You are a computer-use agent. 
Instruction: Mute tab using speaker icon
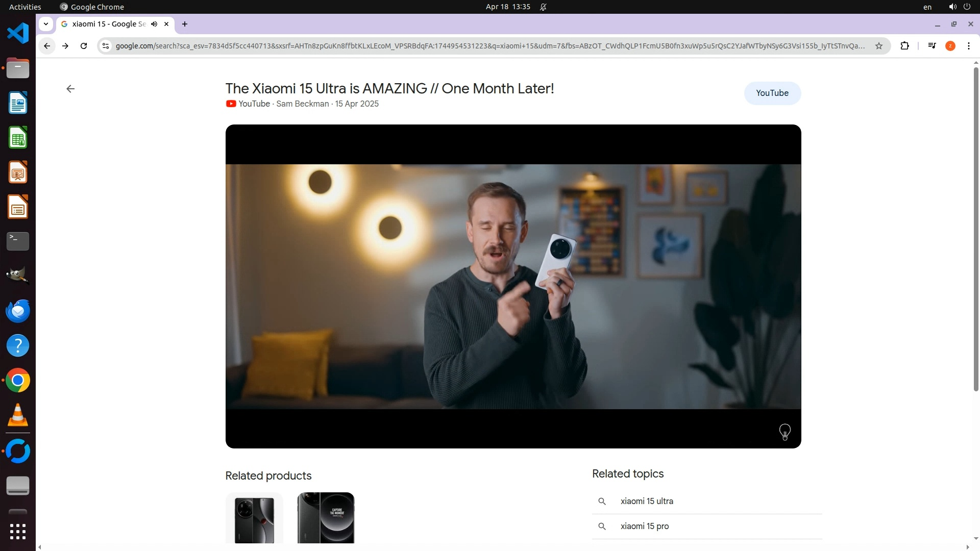[154, 24]
